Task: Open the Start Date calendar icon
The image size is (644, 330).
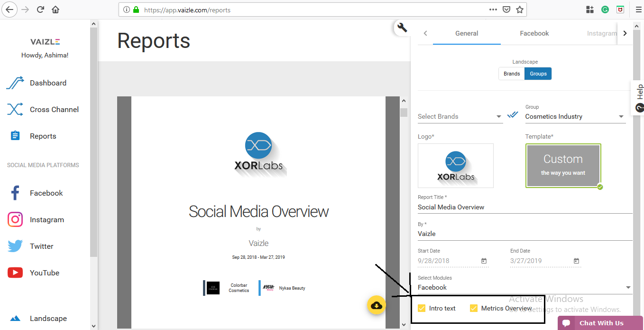Action: [x=484, y=261]
